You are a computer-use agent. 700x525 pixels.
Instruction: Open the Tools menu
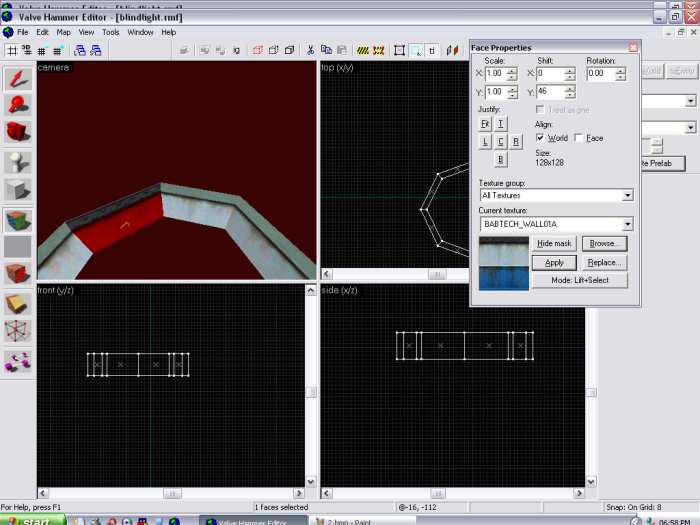coord(111,32)
